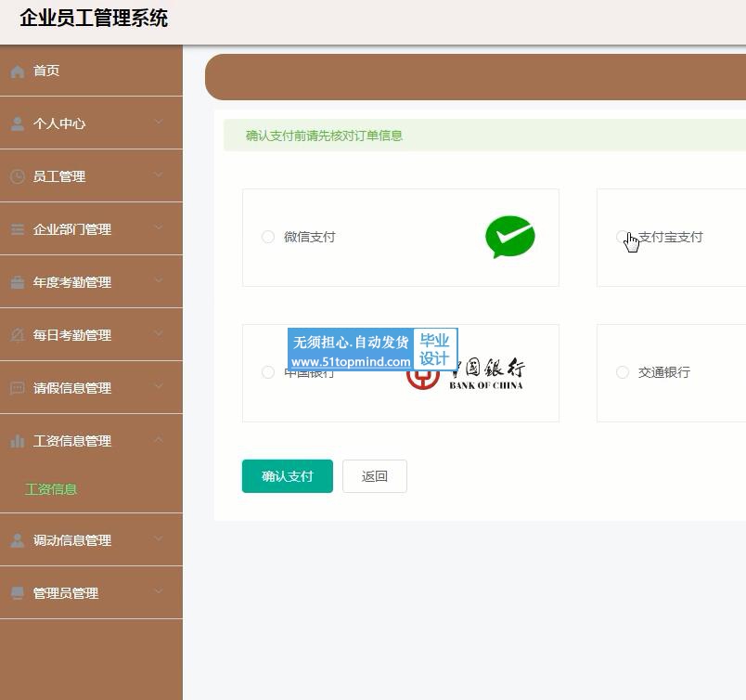Screen dimensions: 746x700
Task: Expand the 员工管理 chevron
Action: click(x=159, y=175)
